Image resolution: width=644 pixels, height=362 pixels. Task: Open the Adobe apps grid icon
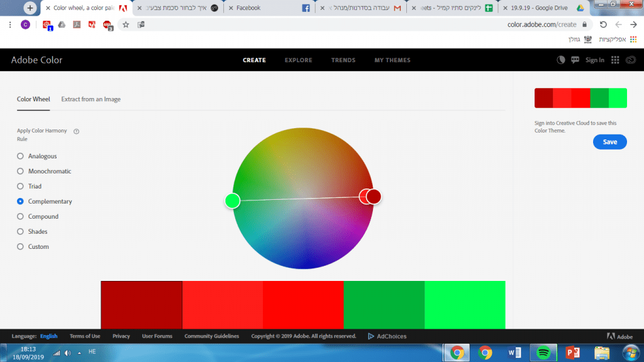(615, 60)
